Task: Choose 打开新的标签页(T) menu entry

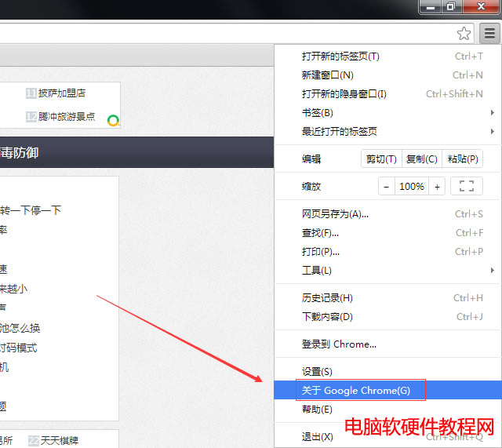Action: [340, 56]
